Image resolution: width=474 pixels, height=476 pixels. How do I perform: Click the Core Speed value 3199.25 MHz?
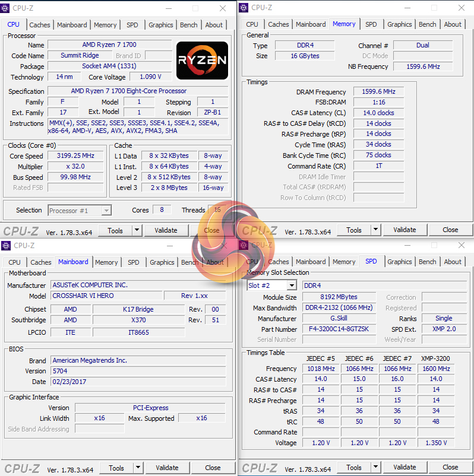[75, 156]
